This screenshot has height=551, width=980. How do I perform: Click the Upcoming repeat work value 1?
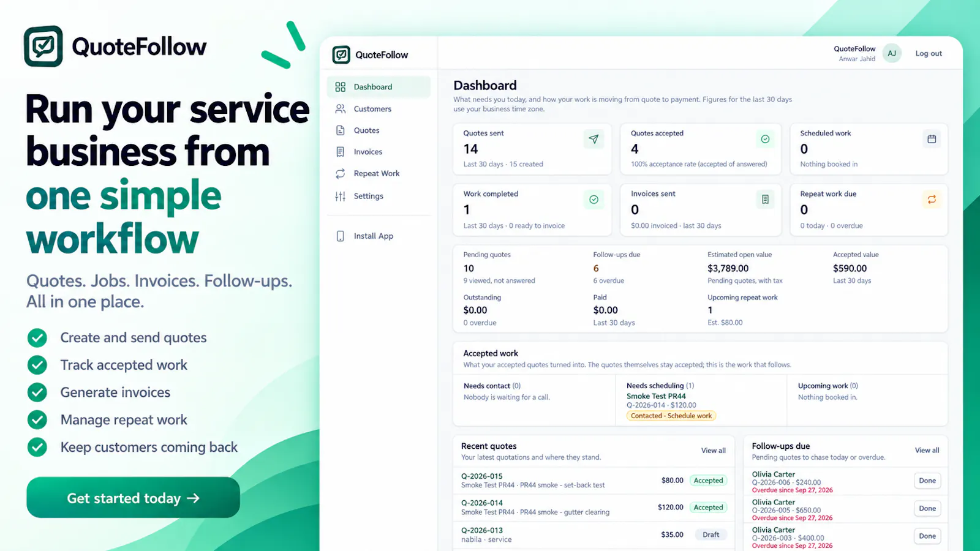click(x=710, y=310)
